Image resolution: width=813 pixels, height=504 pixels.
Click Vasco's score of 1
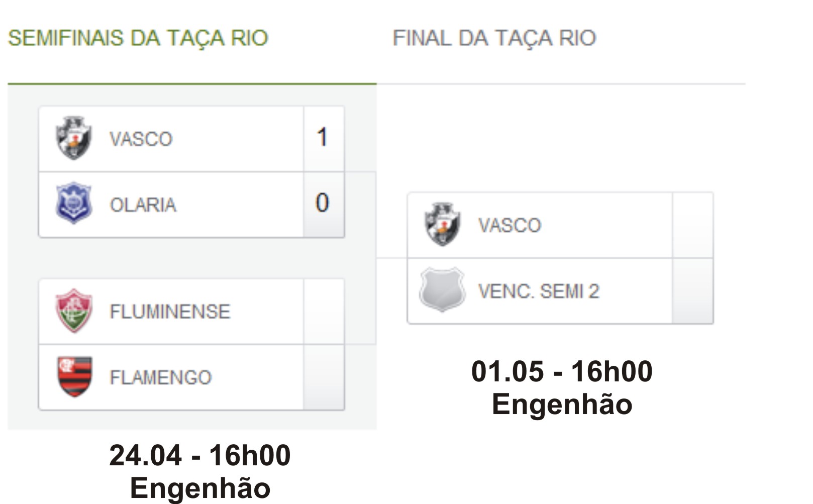coord(323,138)
